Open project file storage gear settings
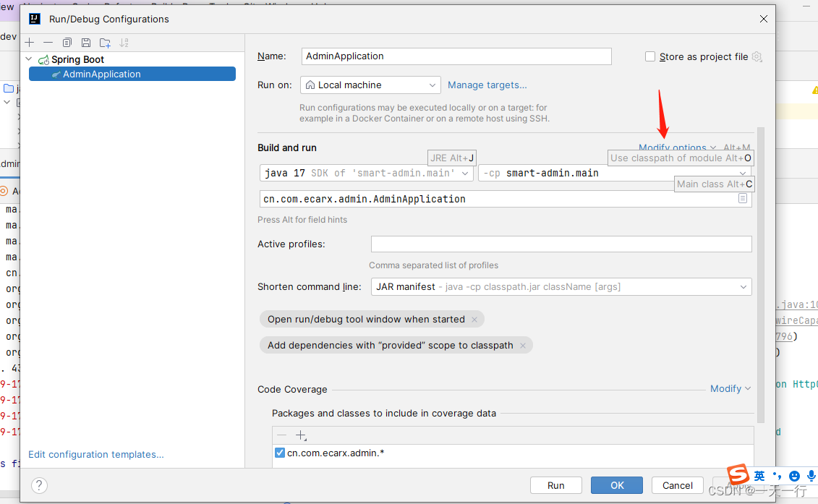Screen dimensions: 818x504 [757, 56]
